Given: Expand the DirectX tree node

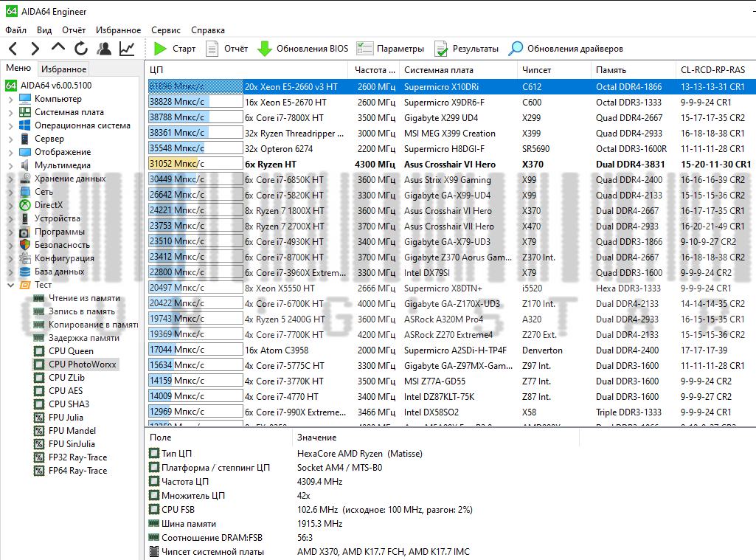Looking at the screenshot, I should (x=10, y=205).
